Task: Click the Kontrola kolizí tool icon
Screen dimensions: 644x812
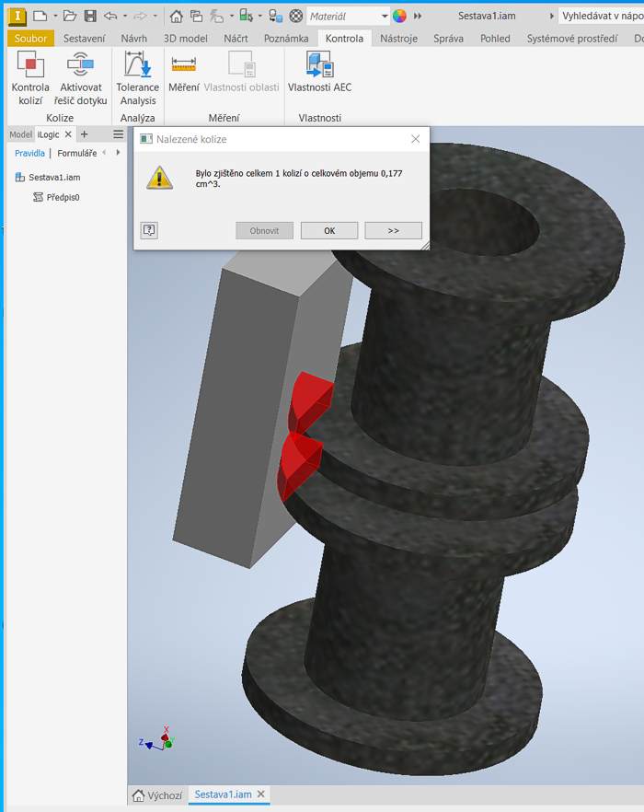Action: (x=30, y=65)
